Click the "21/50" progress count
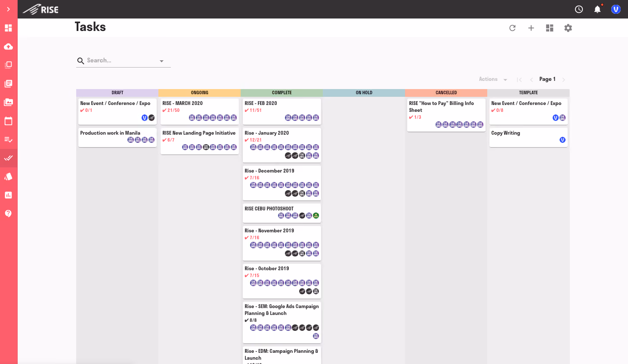628x364 pixels. click(x=173, y=111)
